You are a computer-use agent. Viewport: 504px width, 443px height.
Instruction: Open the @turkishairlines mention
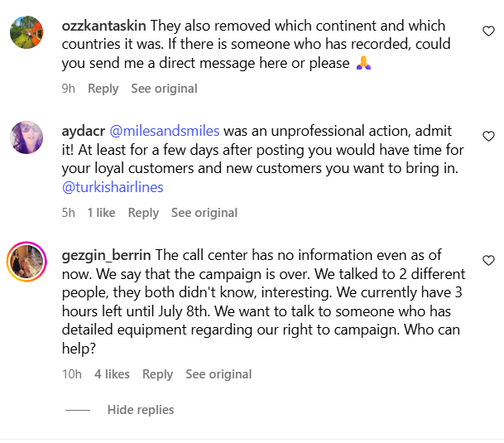pyautogui.click(x=113, y=187)
